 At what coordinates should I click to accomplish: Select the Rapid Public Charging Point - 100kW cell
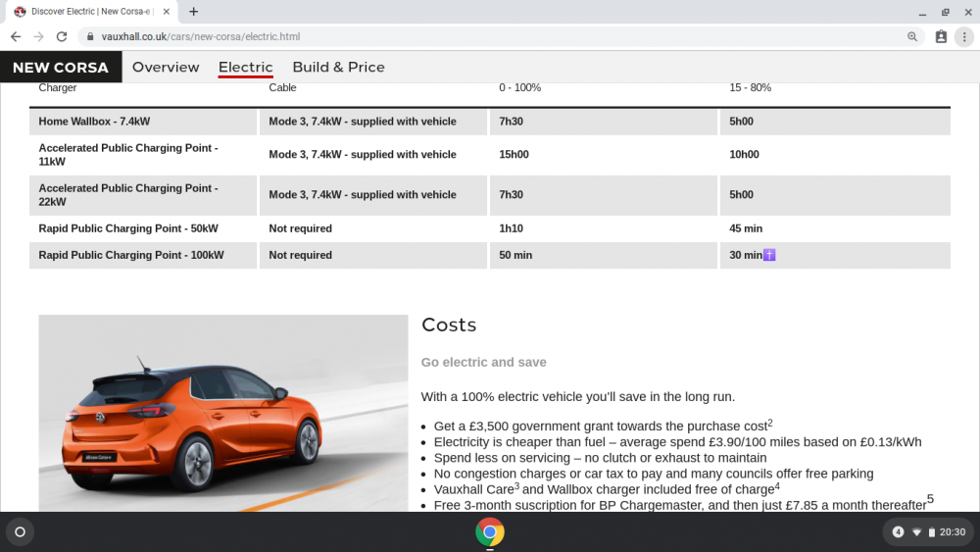pyautogui.click(x=143, y=255)
